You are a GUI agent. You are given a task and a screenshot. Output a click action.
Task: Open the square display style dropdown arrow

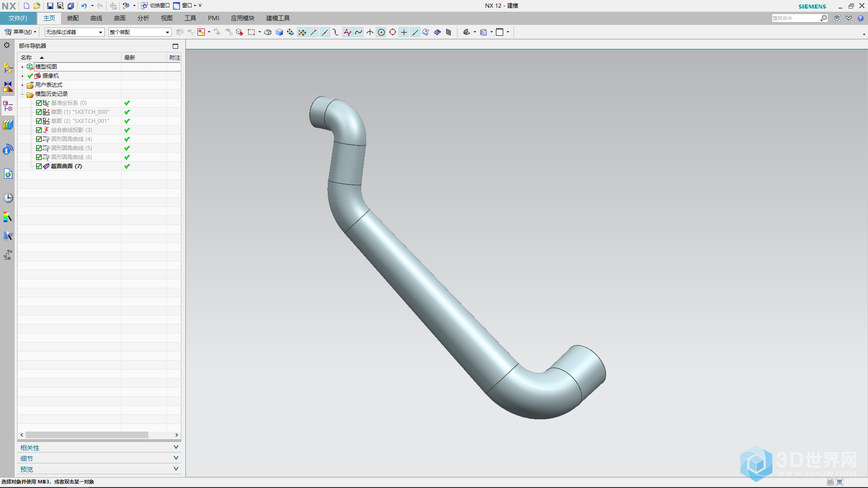click(x=508, y=32)
